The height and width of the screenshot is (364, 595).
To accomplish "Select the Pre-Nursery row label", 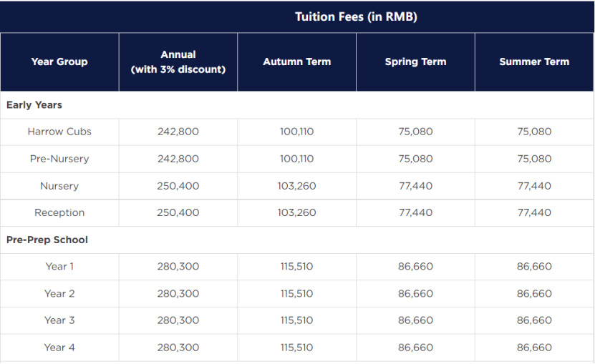I will [59, 159].
